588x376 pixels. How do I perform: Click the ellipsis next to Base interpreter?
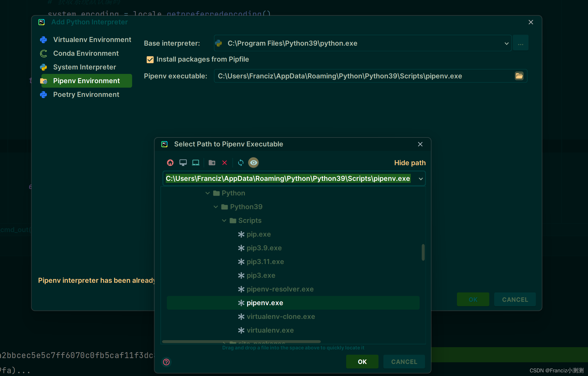point(521,43)
